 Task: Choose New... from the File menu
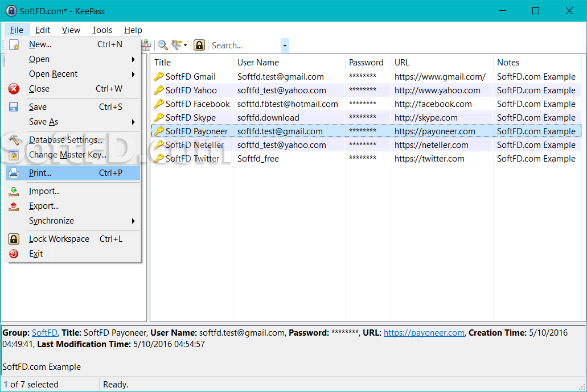tap(73, 44)
